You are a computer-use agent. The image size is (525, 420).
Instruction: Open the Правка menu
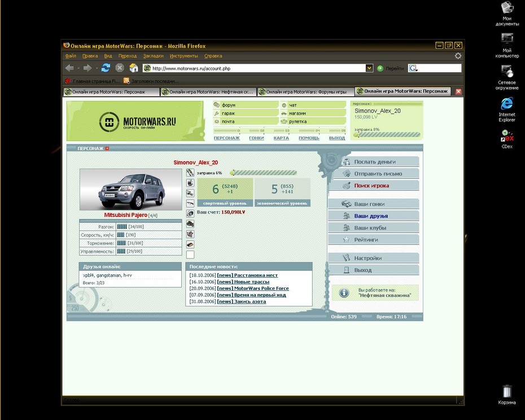[90, 56]
